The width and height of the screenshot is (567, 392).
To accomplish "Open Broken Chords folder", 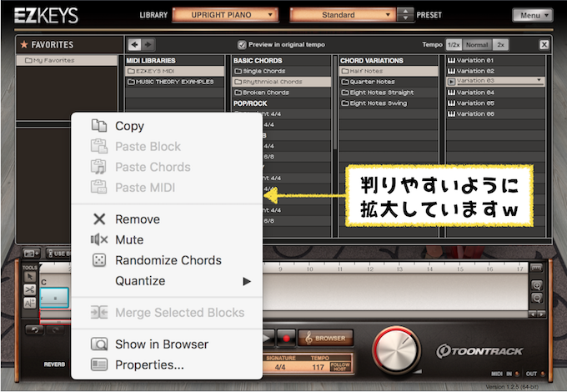I will coord(281,93).
